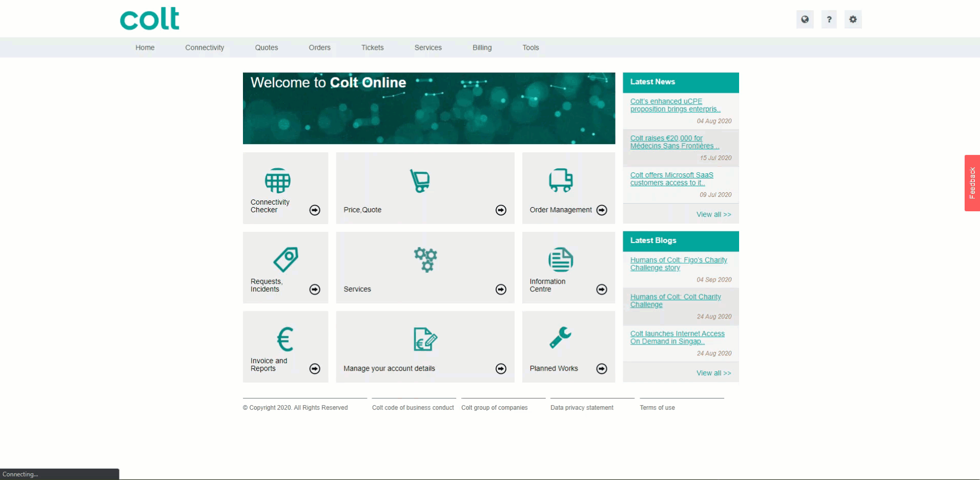Click the 04 Sep 2020 blog date
Viewport: 980px width, 480px height.
714,280
